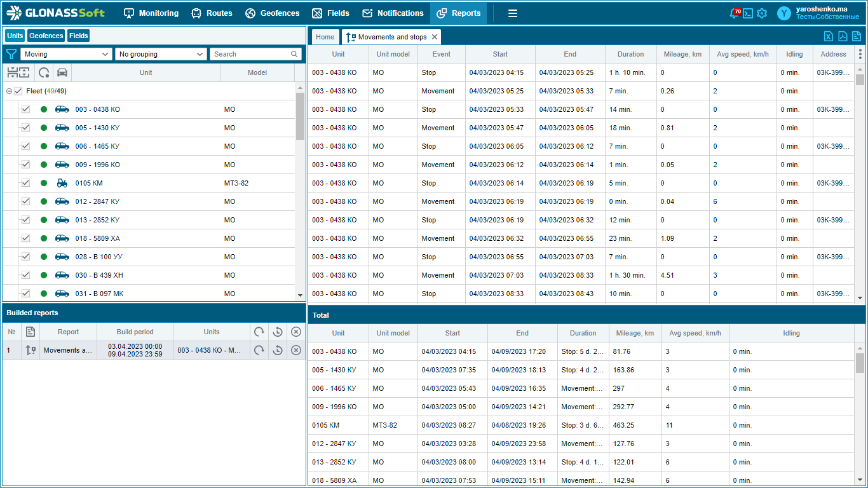Click the tractor icon for 0105 KM
Viewport: 868px width, 488px height.
pyautogui.click(x=62, y=183)
